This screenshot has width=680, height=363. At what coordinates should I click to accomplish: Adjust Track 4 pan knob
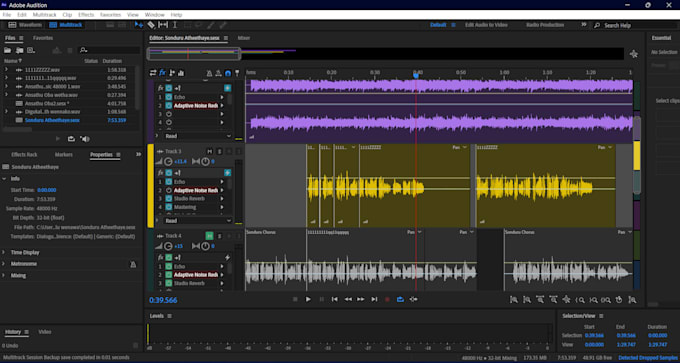coord(205,246)
